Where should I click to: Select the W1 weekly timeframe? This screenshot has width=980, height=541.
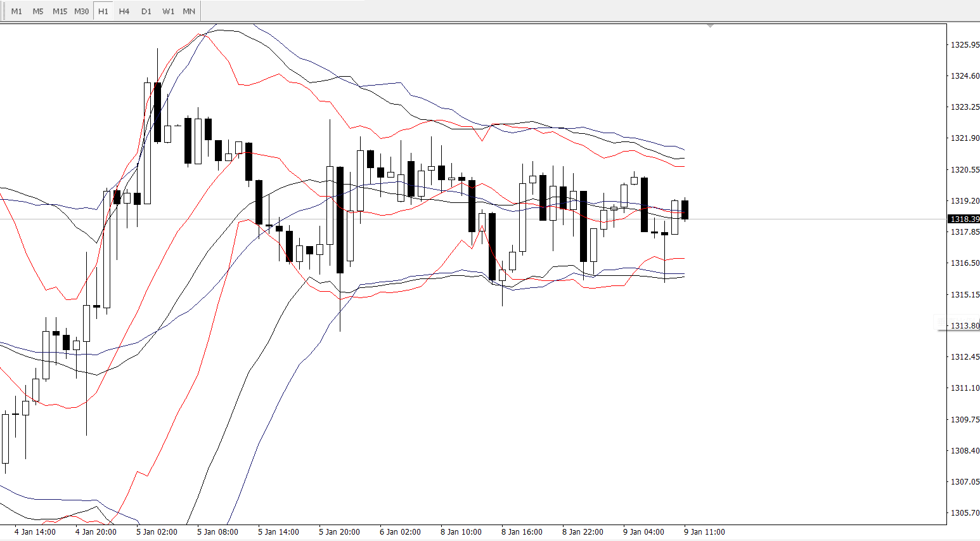point(168,11)
